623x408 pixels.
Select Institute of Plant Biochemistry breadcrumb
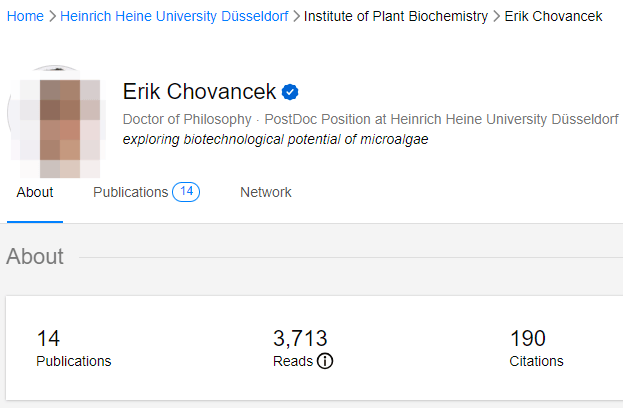click(x=396, y=16)
